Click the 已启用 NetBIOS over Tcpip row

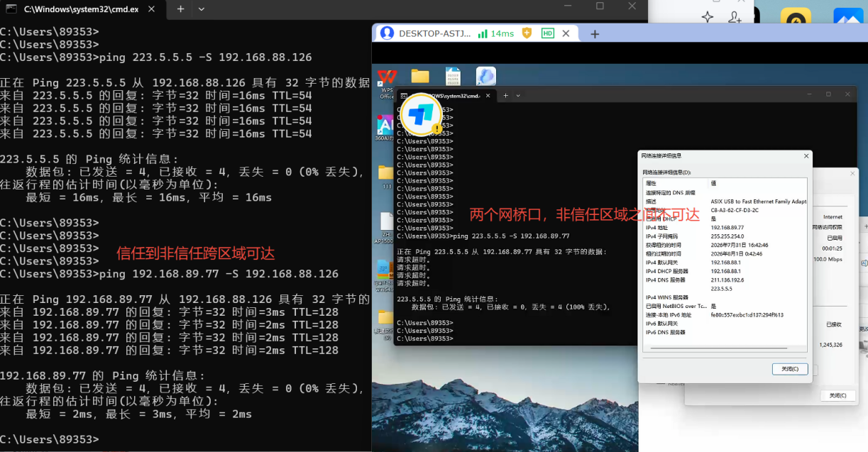[x=725, y=306]
